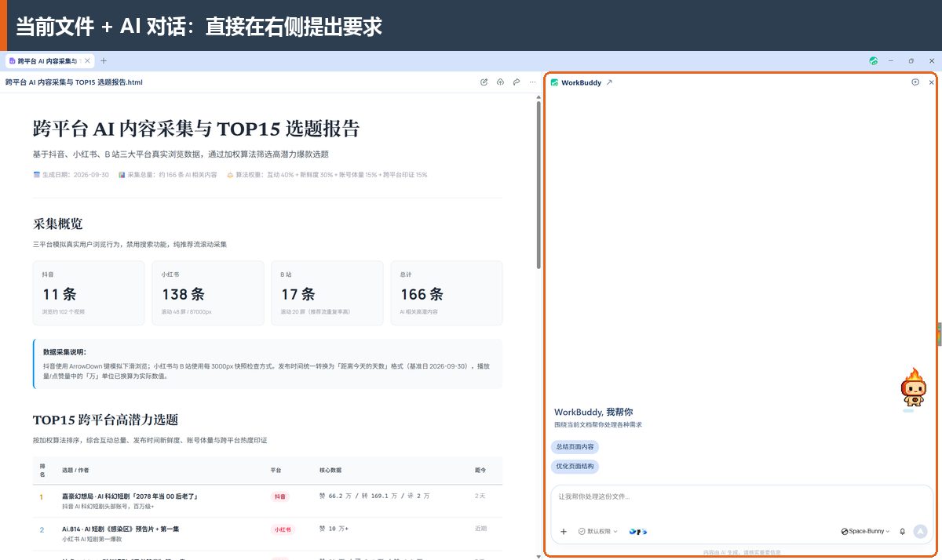Click the WorkBuddy logo in title bar
This screenshot has height=560, width=942.
(x=874, y=60)
